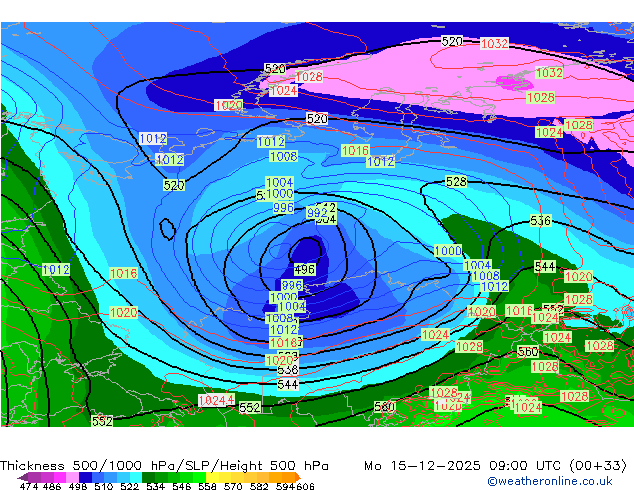Click the cyan swatch before the dark green segment
Image resolution: width=634 pixels, height=490 pixels.
(x=136, y=477)
